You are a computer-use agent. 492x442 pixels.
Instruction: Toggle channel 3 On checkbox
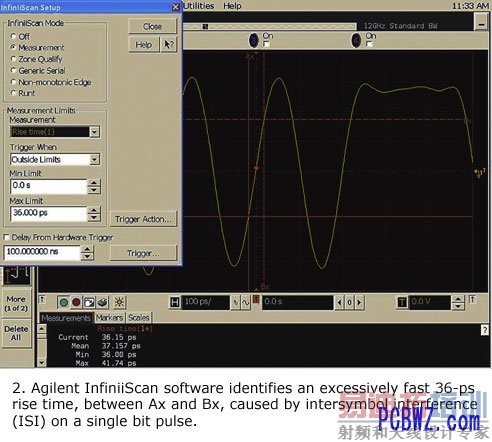pos(266,44)
